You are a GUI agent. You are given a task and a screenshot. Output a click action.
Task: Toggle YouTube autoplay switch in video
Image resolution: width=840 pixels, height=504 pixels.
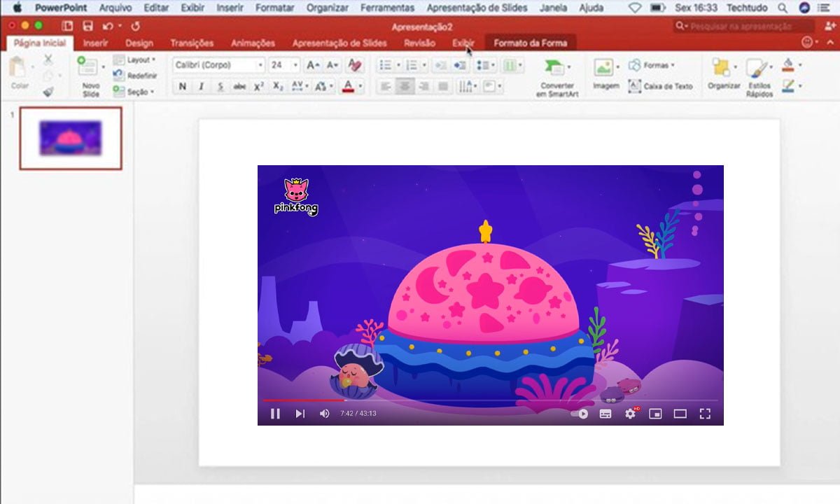pos(580,414)
